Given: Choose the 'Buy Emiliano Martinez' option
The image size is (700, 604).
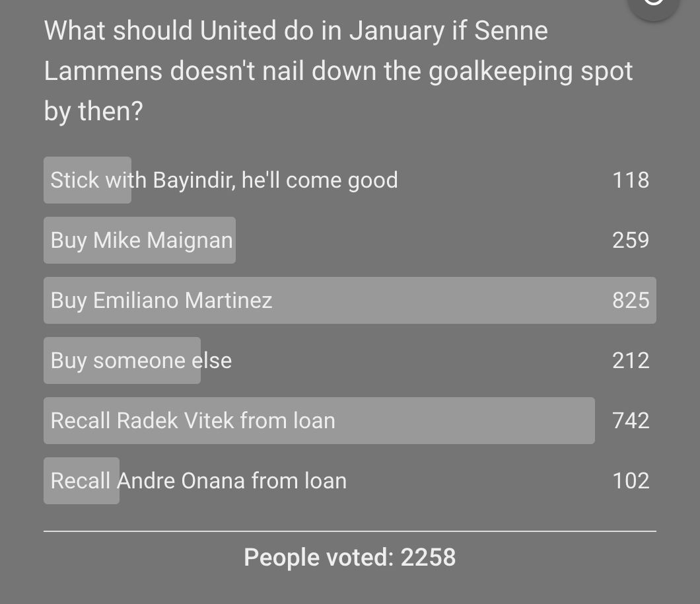Looking at the screenshot, I should click(x=161, y=300).
